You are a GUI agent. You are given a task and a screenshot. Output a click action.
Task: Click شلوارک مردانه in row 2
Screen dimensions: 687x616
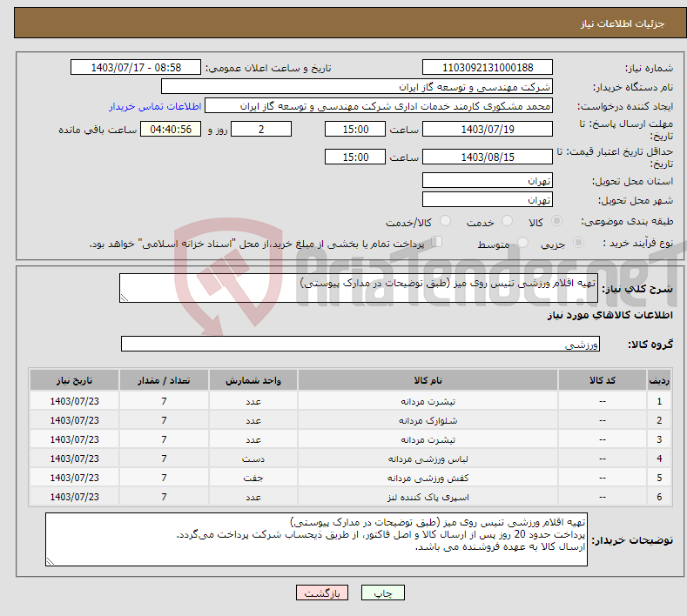(x=428, y=421)
